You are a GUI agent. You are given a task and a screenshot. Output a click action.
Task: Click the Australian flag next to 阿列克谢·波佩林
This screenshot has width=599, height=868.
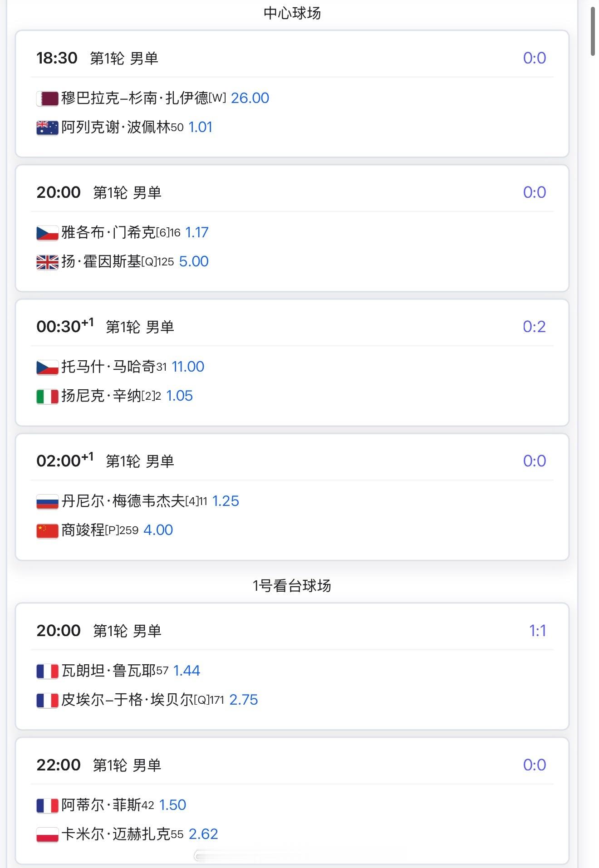pyautogui.click(x=47, y=128)
